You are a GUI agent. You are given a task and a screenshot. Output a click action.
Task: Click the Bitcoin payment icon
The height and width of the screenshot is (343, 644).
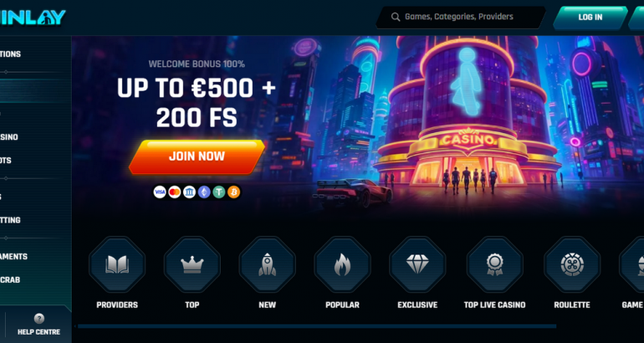click(233, 192)
